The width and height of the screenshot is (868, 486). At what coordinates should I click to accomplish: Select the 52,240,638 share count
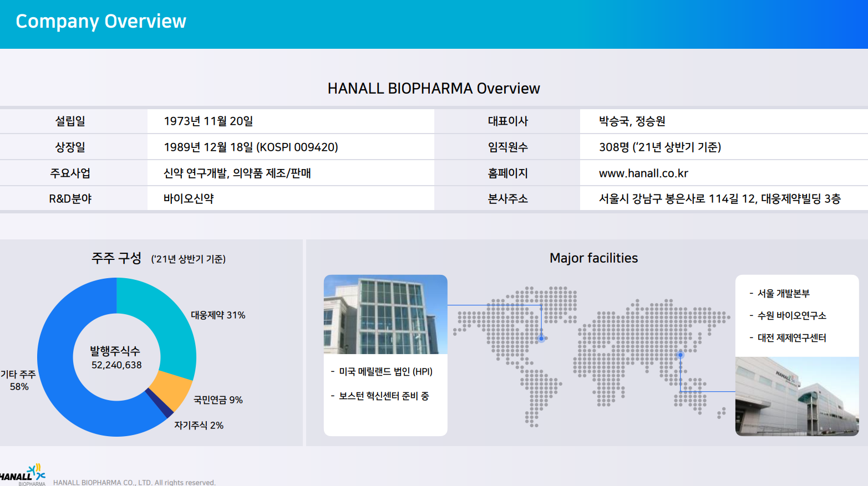tap(116, 365)
